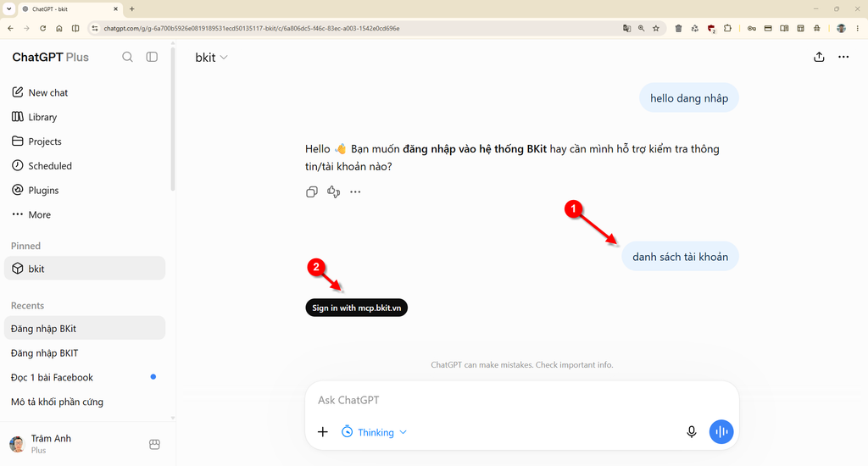This screenshot has height=466, width=868.
Task: Click the trash can extension icon
Action: click(x=678, y=28)
